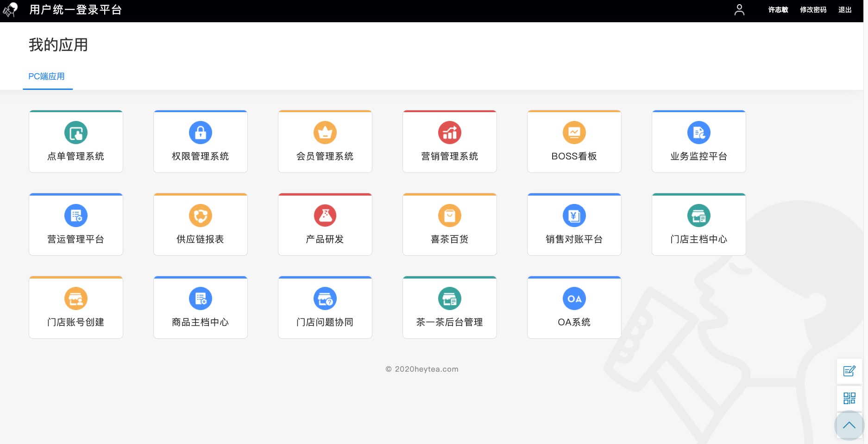Screen dimensions: 868x444
Task: Click the 门店账号创建 label
Action: pyautogui.click(x=76, y=322)
